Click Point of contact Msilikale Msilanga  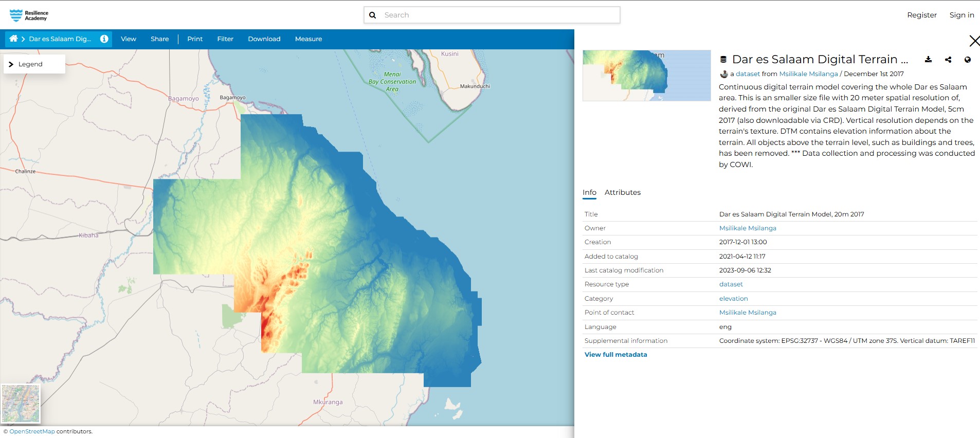[x=748, y=313]
